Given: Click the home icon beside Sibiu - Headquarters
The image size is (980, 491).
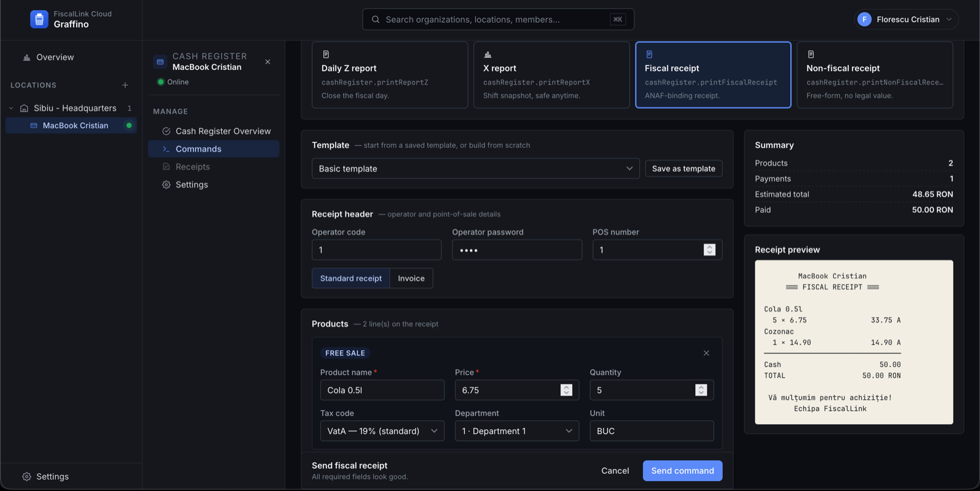Looking at the screenshot, I should pos(24,108).
